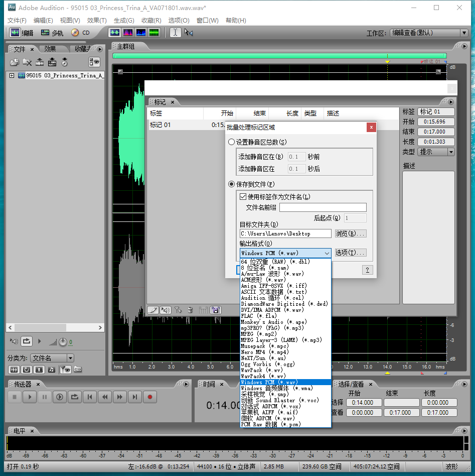475x476 pixels.
Task: Click the 选项(T)... options button
Action: click(350, 253)
